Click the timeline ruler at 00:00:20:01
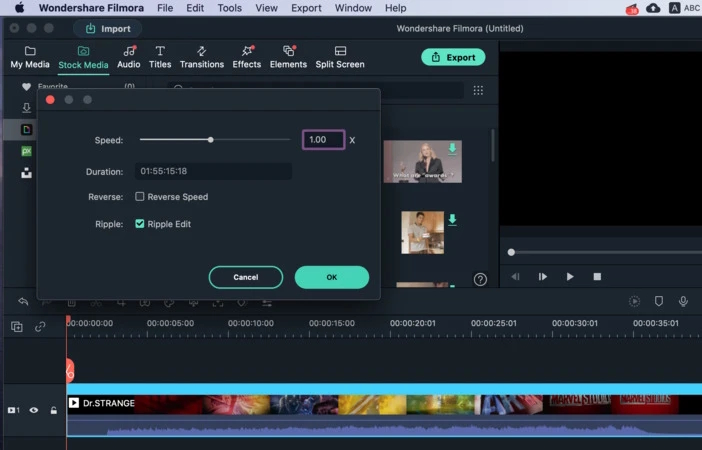This screenshot has width=702, height=450. 412,323
